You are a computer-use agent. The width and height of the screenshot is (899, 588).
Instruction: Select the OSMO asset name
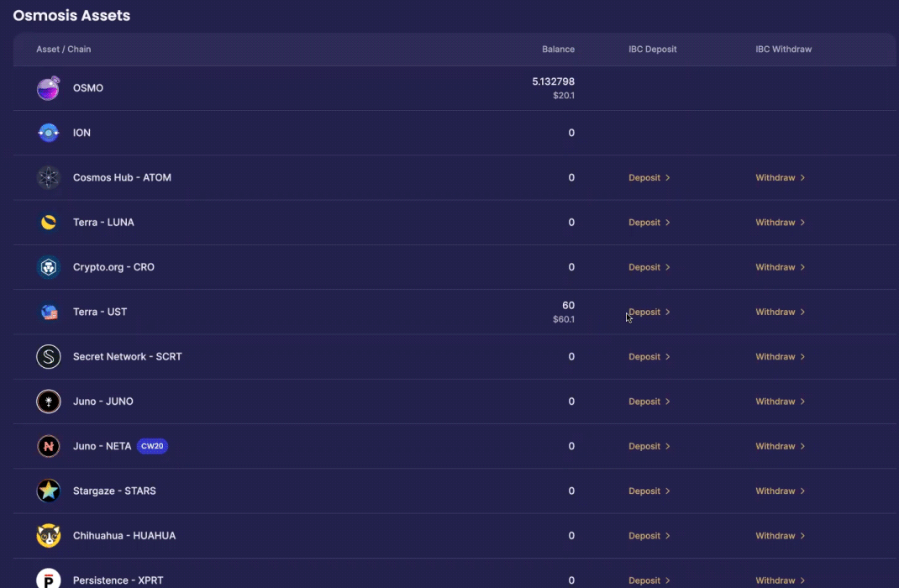[87, 88]
